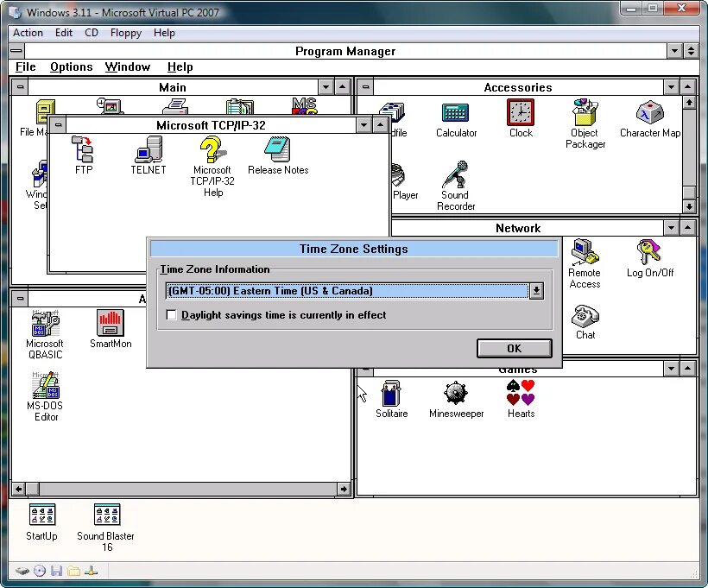
Task: Click Accessories scrollbar up arrow
Action: coord(689,103)
